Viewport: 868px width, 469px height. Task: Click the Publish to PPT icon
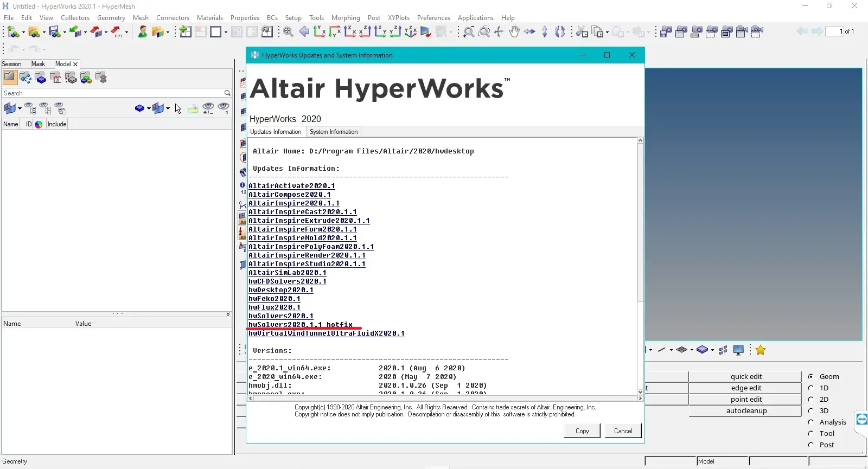[x=117, y=32]
